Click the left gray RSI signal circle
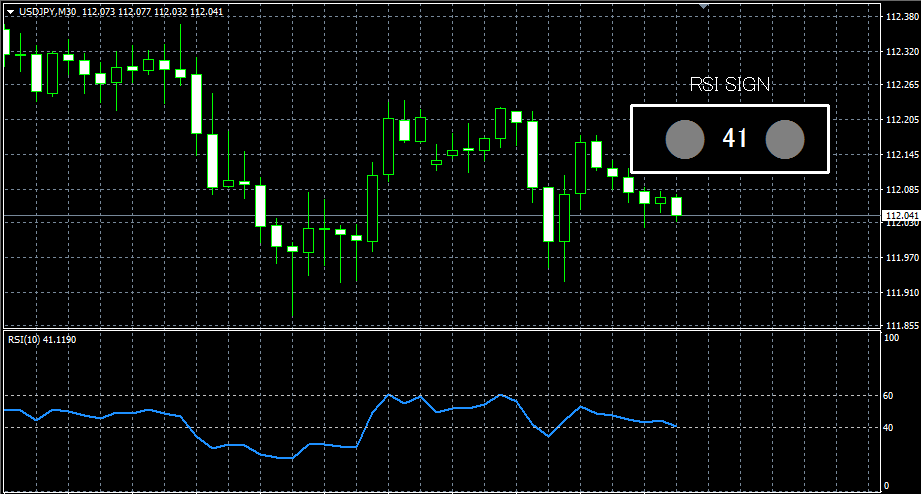The image size is (921, 494). 685,140
